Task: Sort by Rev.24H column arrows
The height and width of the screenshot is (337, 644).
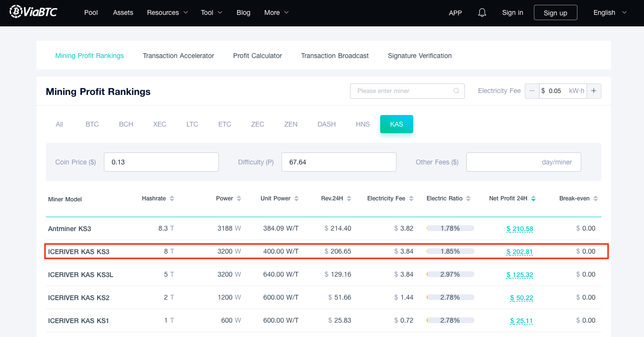Action: coord(349,198)
